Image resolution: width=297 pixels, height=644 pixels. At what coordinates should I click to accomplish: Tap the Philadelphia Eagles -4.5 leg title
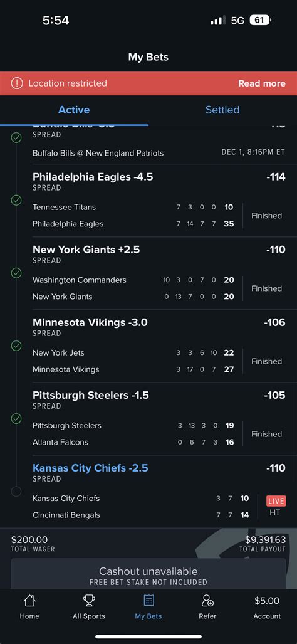pyautogui.click(x=93, y=177)
